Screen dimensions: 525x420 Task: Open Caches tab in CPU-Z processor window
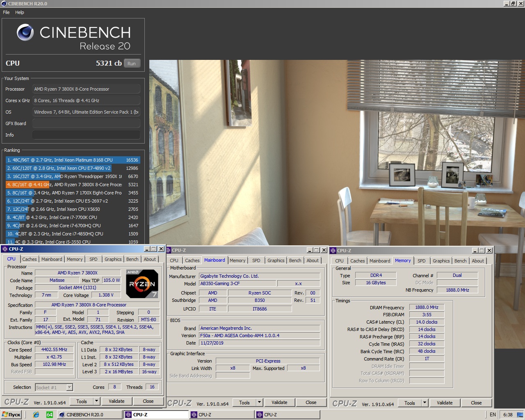pyautogui.click(x=30, y=259)
